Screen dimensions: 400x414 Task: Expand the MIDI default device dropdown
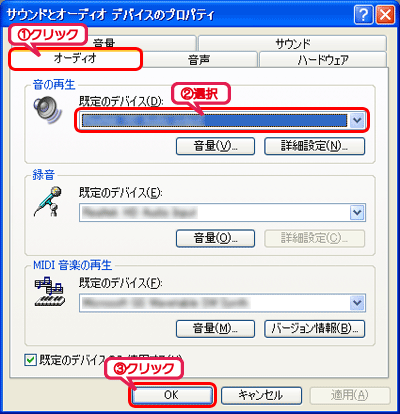point(357,303)
